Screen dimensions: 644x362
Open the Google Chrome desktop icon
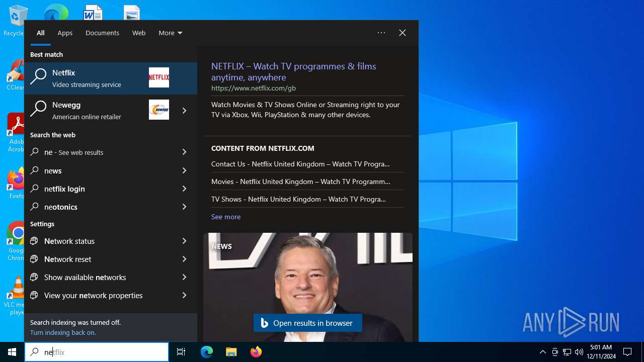tap(16, 241)
